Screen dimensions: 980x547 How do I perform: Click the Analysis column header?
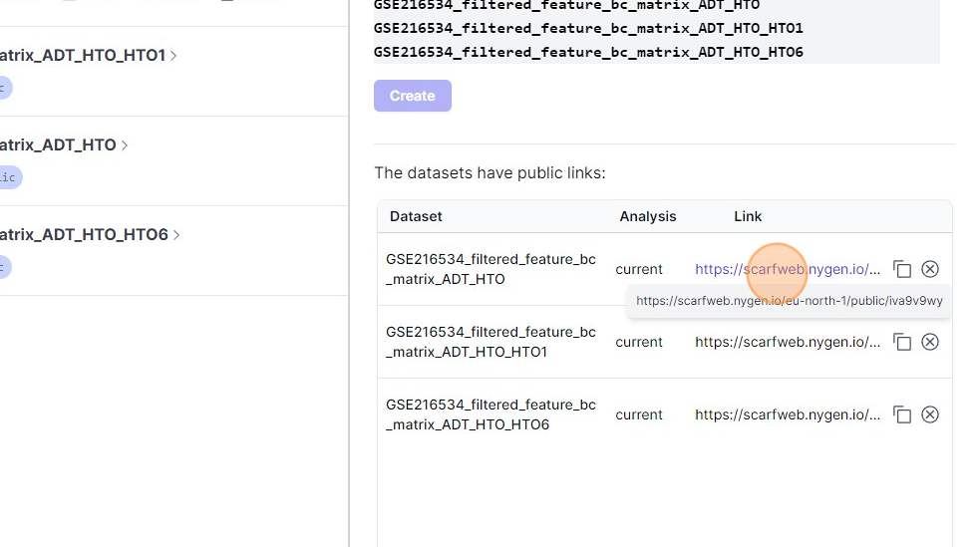point(647,216)
